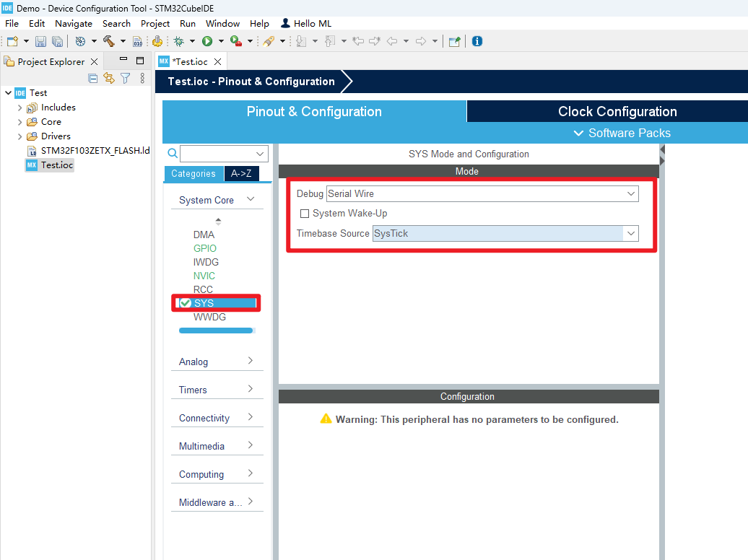Open the Project menu
748x560 pixels.
155,23
